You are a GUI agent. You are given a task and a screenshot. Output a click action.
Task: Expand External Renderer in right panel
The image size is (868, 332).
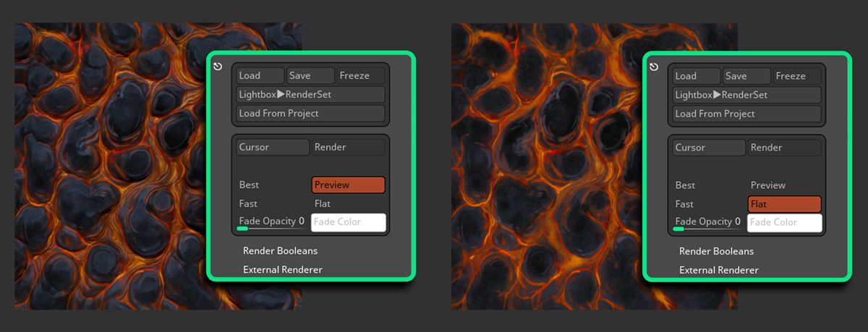tap(719, 270)
